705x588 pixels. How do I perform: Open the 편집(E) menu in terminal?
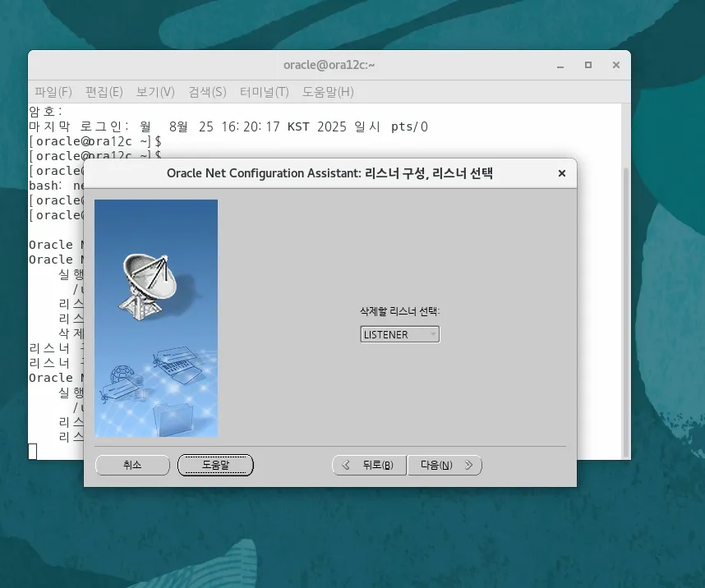[x=104, y=92]
